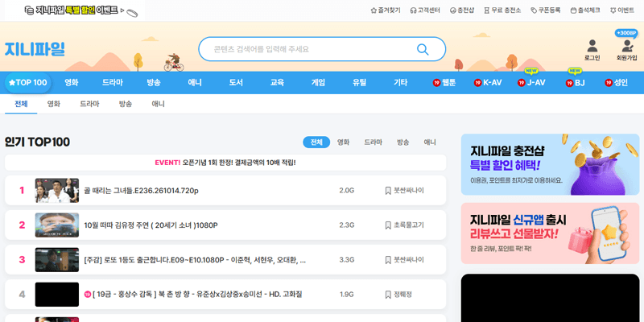This screenshot has width=644, height=322.
Task: Click the 즐겨찾기 star icon
Action: coord(374,10)
